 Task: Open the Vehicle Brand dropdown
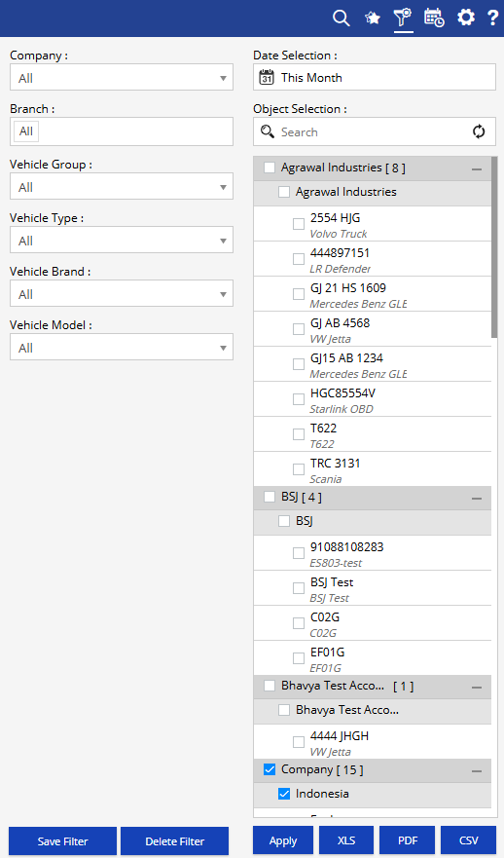click(122, 293)
